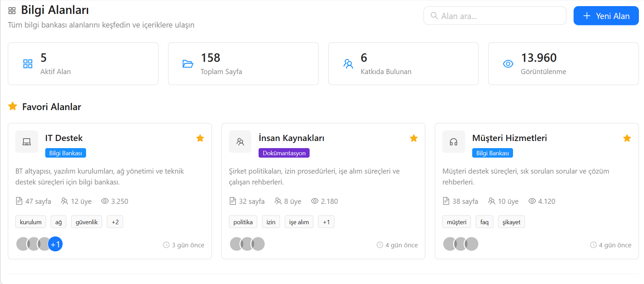644x284 pixels.
Task: Select the faq tag
Action: (x=484, y=222)
